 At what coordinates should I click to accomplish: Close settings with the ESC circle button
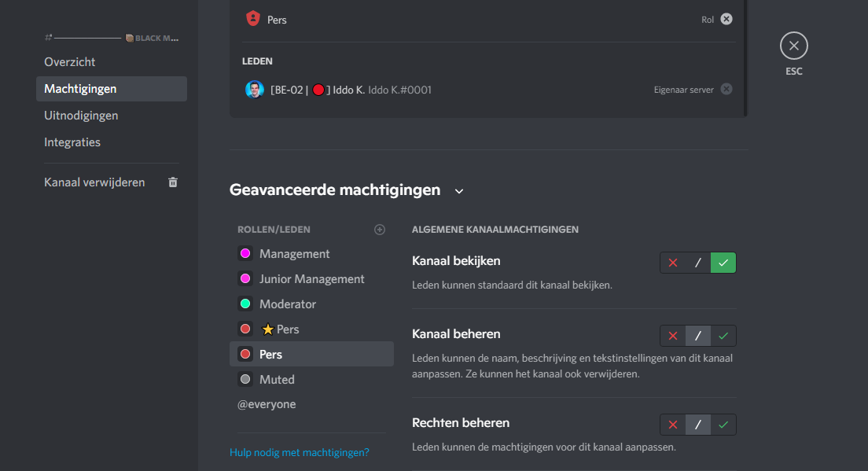coord(793,46)
